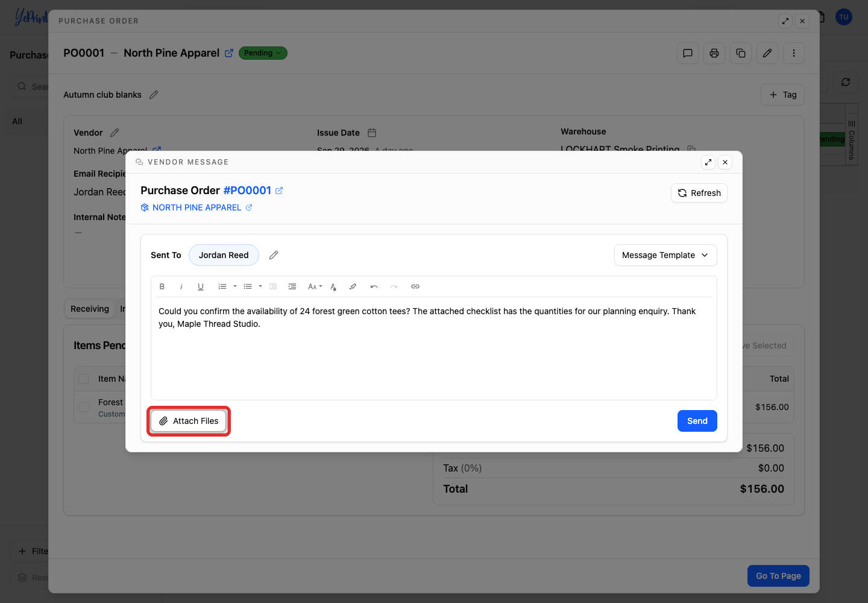Switch to the Receiving tab
868x603 pixels.
tap(90, 309)
